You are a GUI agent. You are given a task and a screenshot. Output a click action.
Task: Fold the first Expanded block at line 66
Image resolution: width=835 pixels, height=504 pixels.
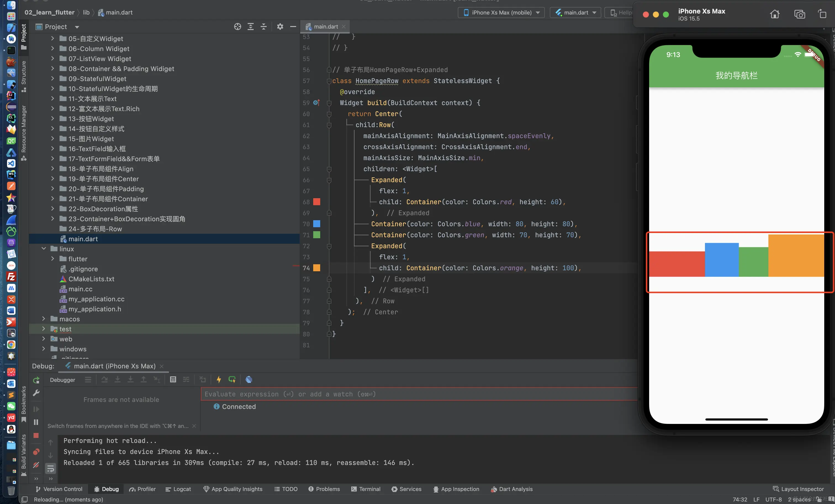[329, 180]
